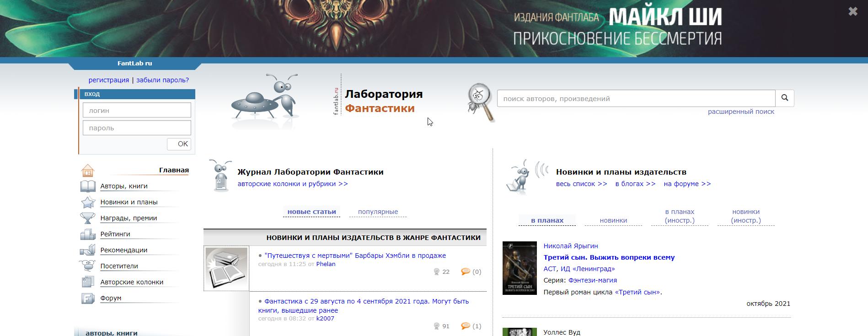Go to Главная menu item
The height and width of the screenshot is (336, 868).
(x=174, y=170)
